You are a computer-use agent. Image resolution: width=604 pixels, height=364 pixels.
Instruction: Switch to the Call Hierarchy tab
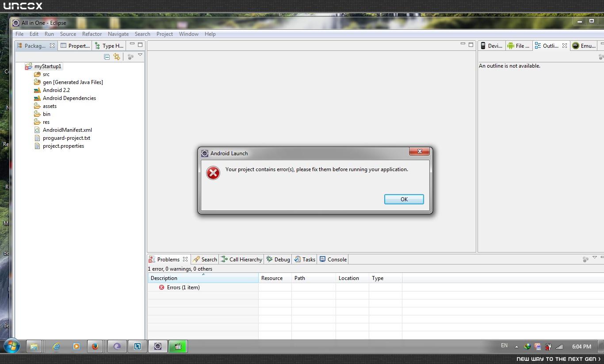(x=241, y=259)
